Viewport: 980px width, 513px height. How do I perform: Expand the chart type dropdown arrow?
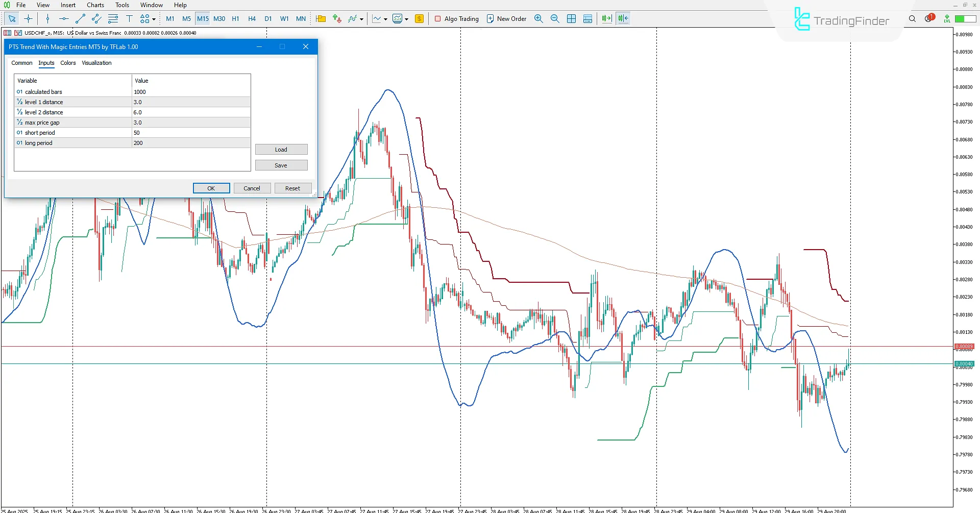[385, 19]
